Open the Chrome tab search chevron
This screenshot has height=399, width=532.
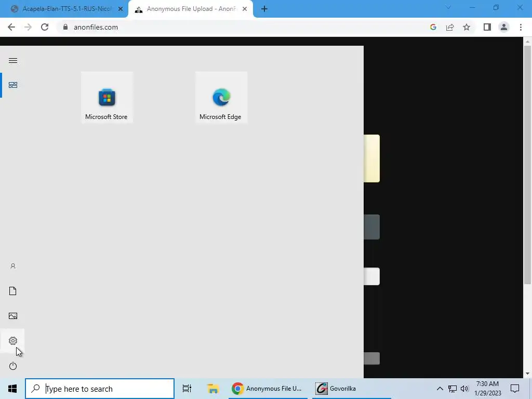(x=448, y=7)
